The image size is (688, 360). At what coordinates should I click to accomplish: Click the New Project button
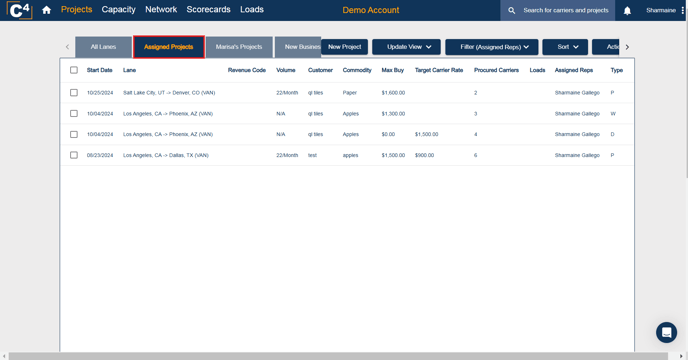tap(344, 47)
